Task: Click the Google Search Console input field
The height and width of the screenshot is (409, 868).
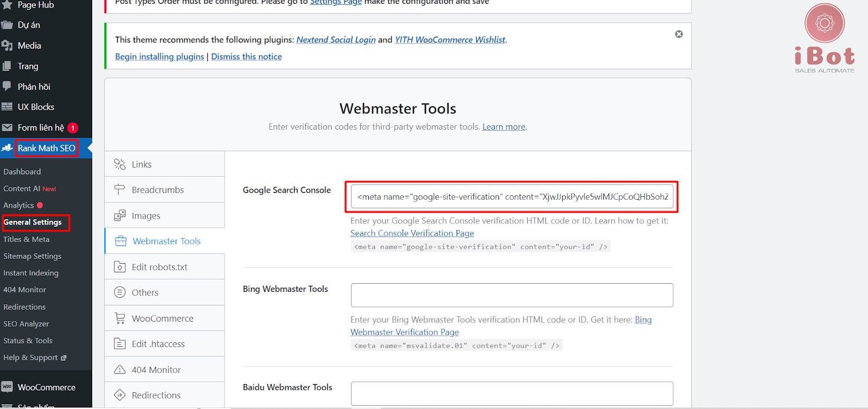Action: (x=512, y=196)
